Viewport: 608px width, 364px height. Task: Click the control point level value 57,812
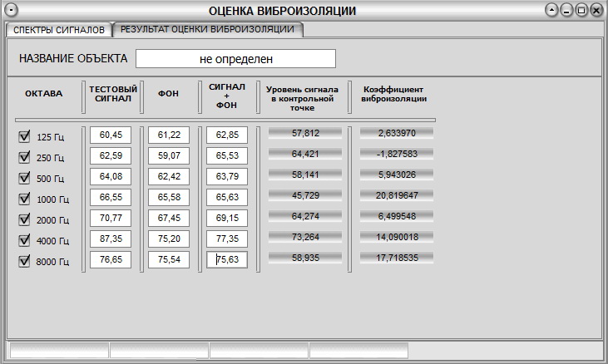point(305,133)
